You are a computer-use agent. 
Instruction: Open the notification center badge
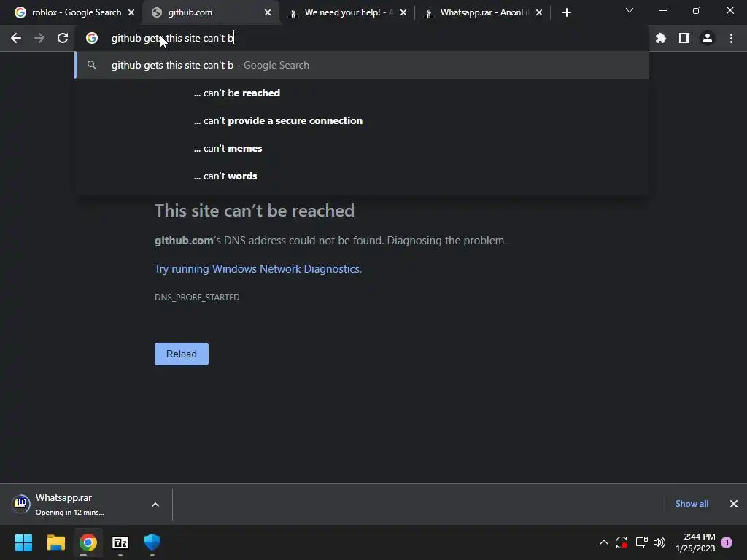(x=727, y=542)
